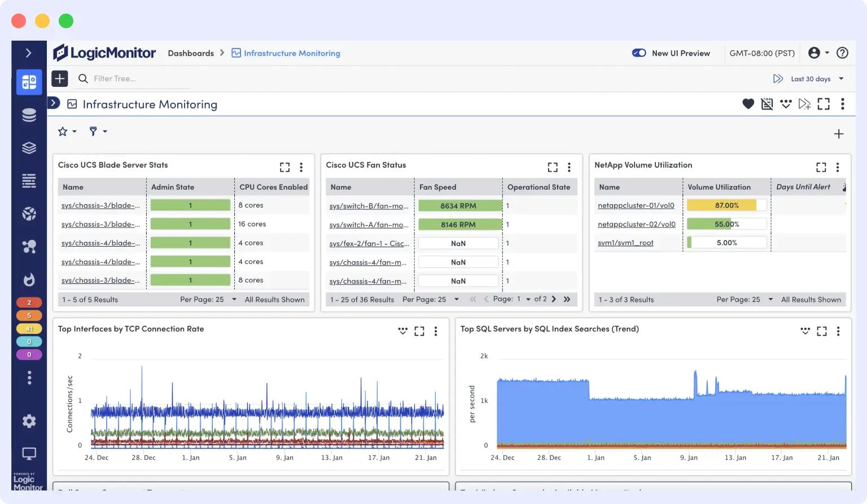This screenshot has width=867, height=504.
Task: Open the user account dropdown
Action: (818, 53)
